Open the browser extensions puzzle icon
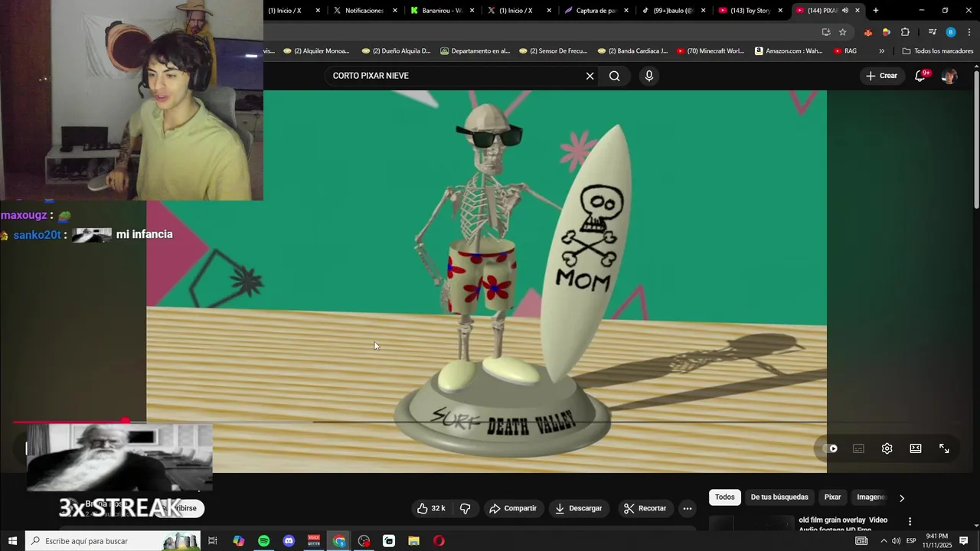Screen dimensions: 980x551 905,32
